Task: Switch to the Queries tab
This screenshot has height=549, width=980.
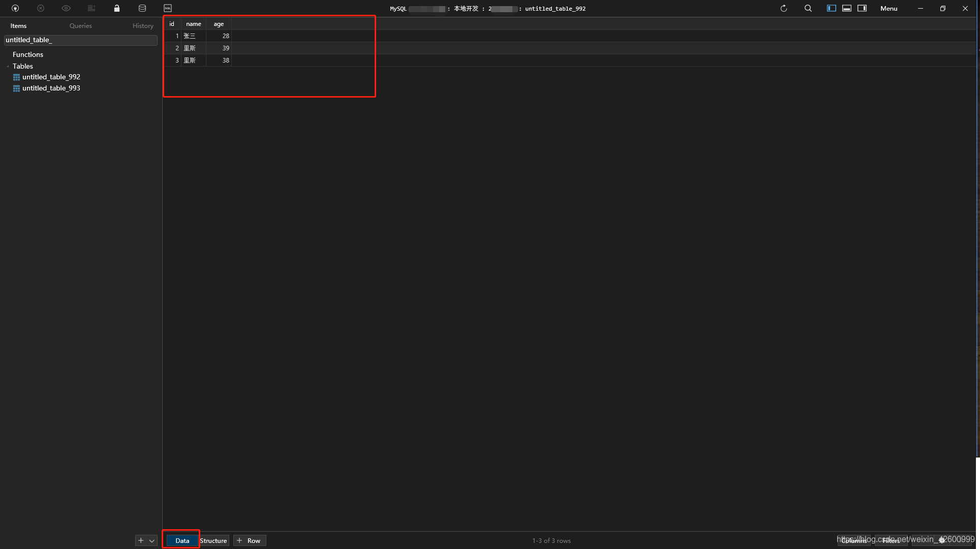Action: coord(81,26)
